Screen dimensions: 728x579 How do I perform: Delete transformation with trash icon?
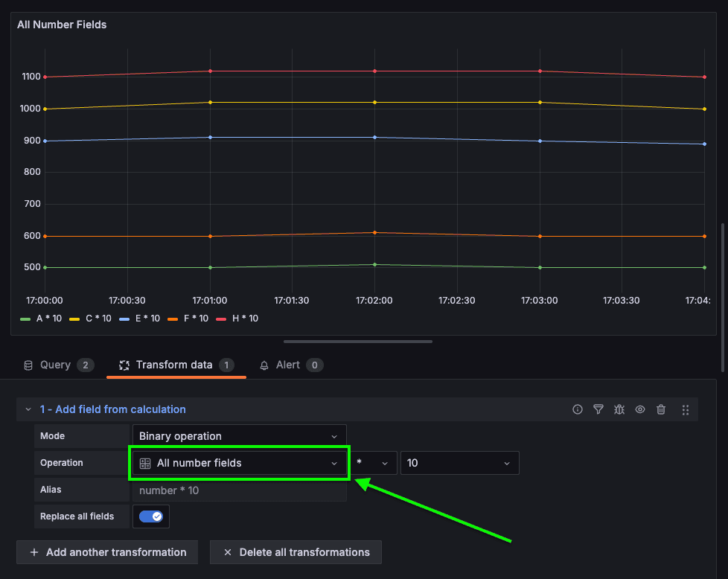tap(661, 409)
